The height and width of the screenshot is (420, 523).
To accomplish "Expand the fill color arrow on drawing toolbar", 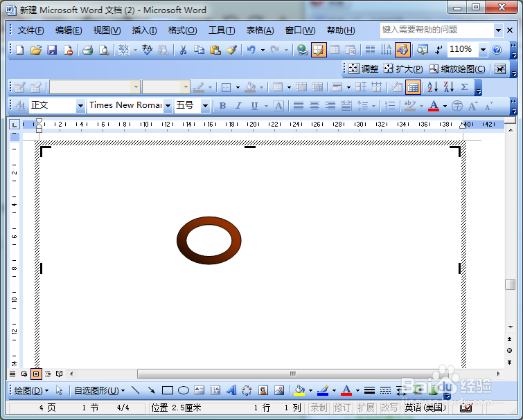I will (310, 390).
